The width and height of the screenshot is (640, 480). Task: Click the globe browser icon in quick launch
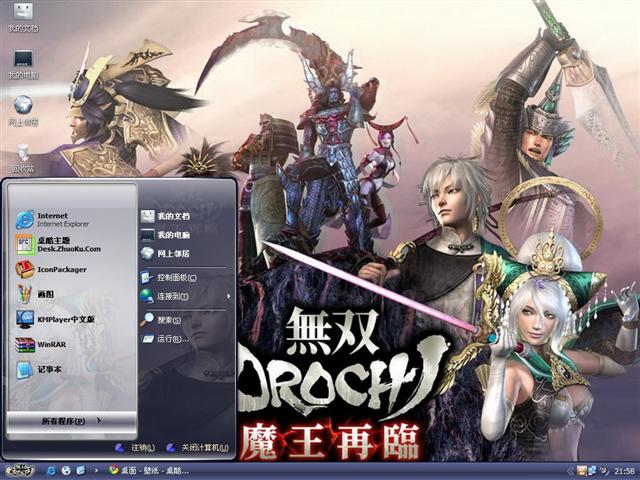point(66,471)
